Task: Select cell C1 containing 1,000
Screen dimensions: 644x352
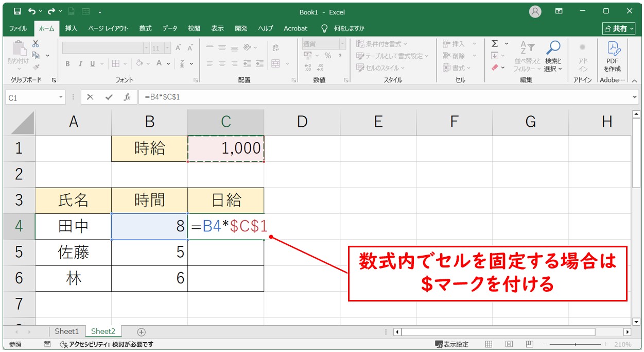Action: click(225, 148)
